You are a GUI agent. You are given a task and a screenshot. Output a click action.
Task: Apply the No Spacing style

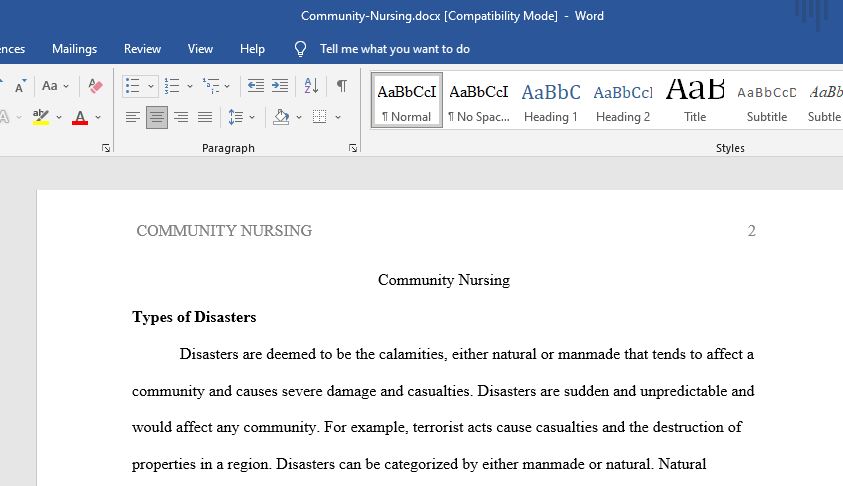(479, 101)
